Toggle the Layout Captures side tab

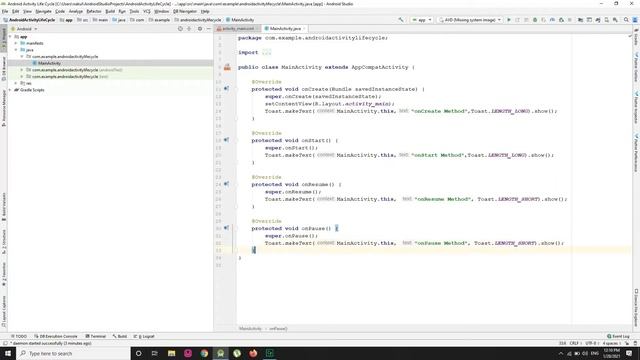4,311
